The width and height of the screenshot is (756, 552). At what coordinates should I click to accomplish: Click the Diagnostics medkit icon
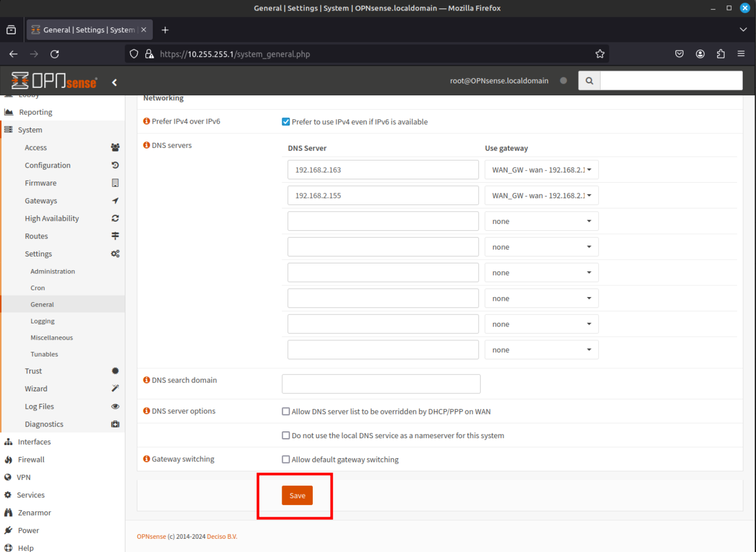[115, 424]
